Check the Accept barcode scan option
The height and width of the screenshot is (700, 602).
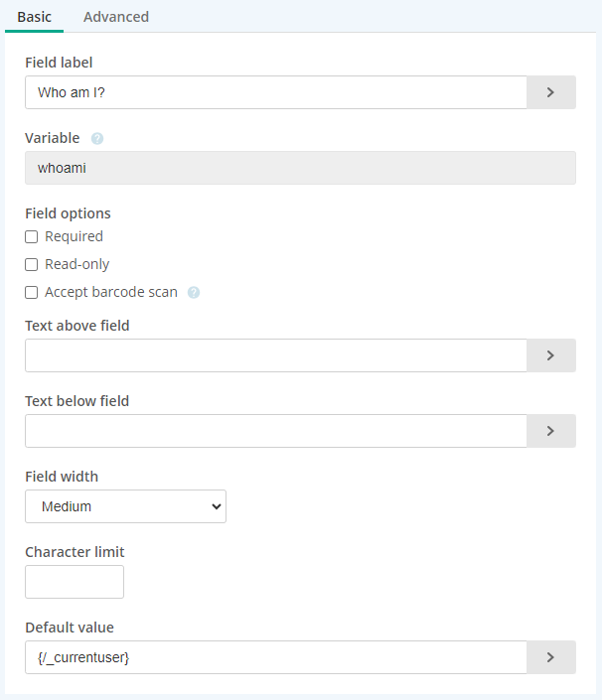[32, 293]
